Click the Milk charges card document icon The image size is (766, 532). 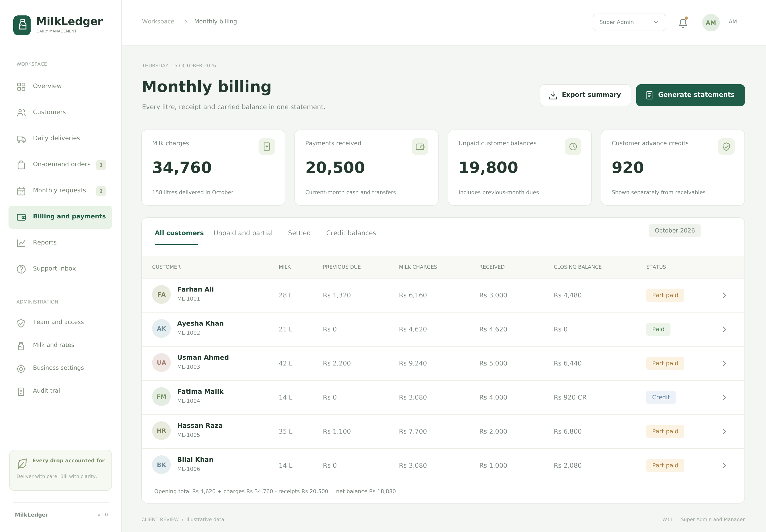click(267, 146)
